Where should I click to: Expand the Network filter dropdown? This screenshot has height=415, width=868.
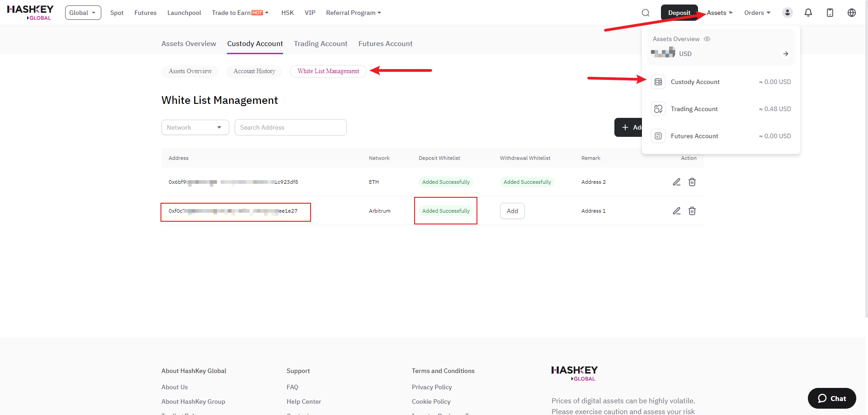click(195, 127)
